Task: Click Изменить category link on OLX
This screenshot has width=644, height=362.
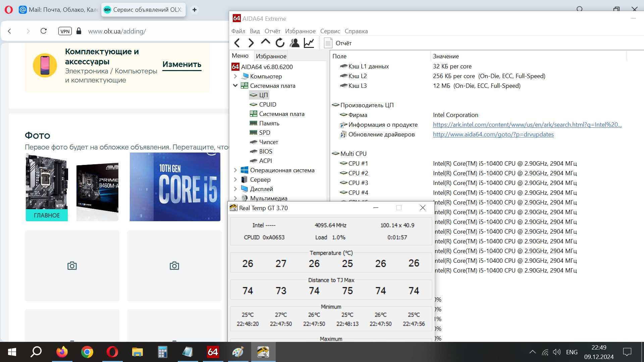Action: point(182,64)
